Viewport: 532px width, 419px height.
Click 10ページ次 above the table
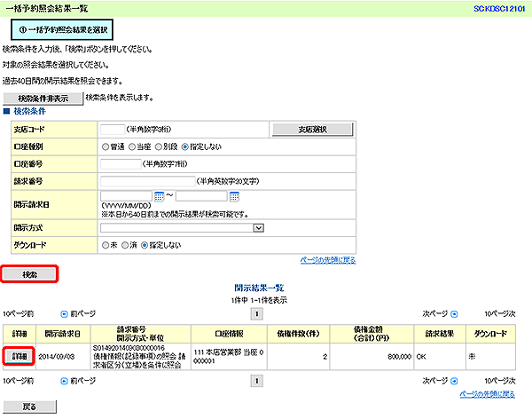click(500, 314)
